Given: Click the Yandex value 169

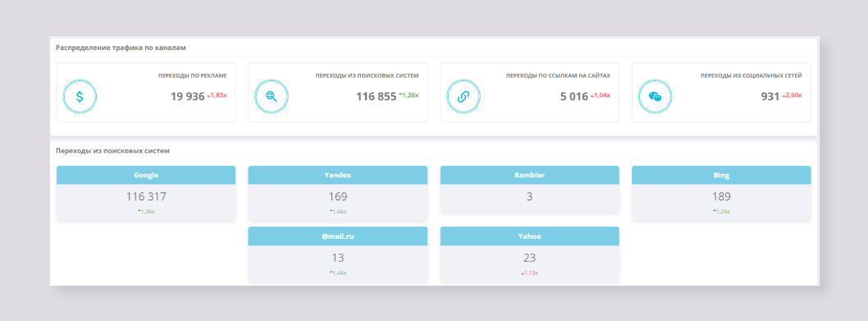Looking at the screenshot, I should pos(338,197).
